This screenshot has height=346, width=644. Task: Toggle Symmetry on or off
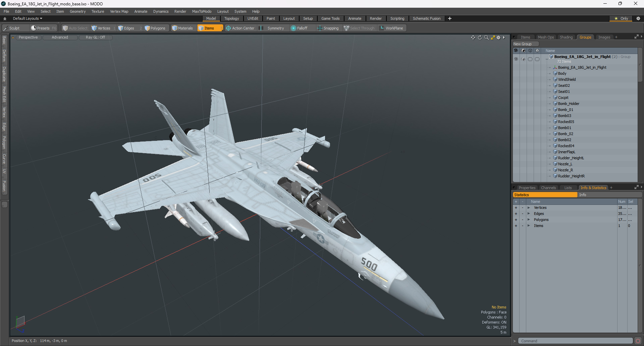pyautogui.click(x=272, y=28)
